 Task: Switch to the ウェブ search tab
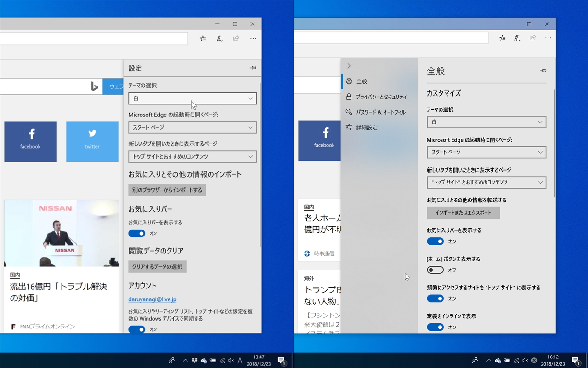(116, 86)
